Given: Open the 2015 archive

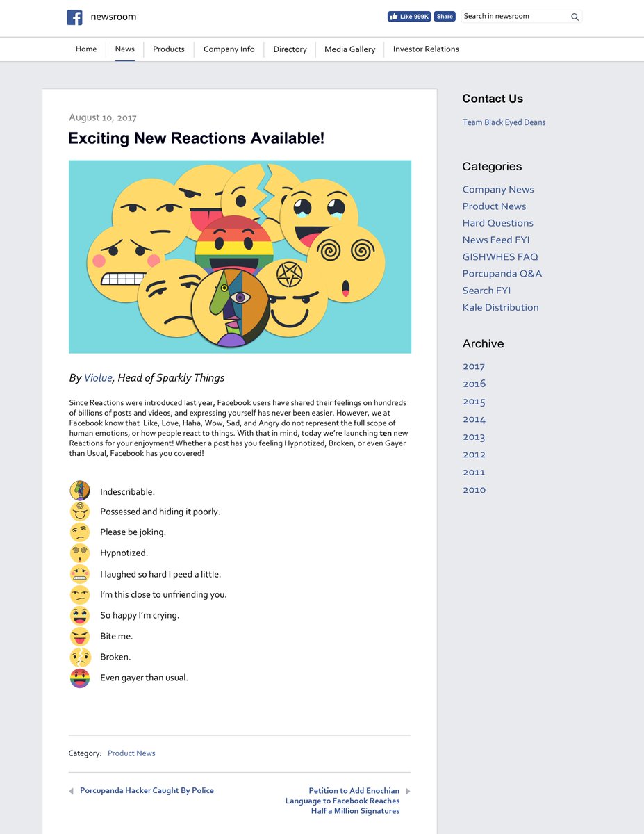Looking at the screenshot, I should click(474, 402).
